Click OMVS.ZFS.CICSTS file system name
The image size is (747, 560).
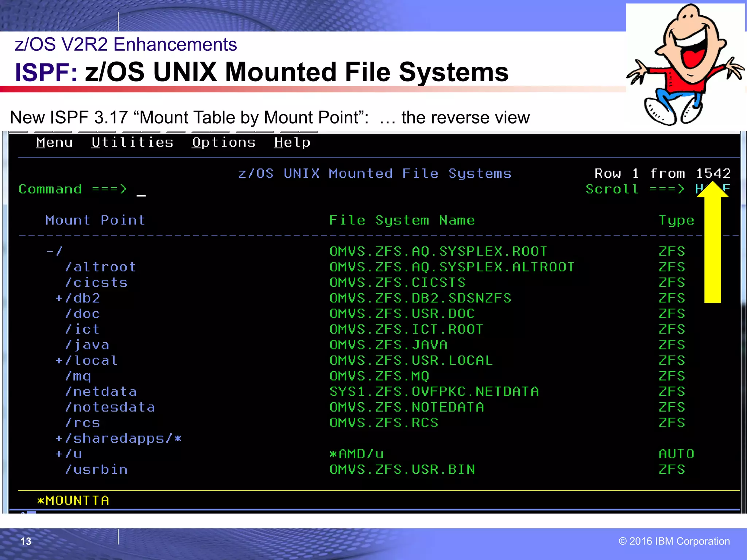(x=398, y=283)
